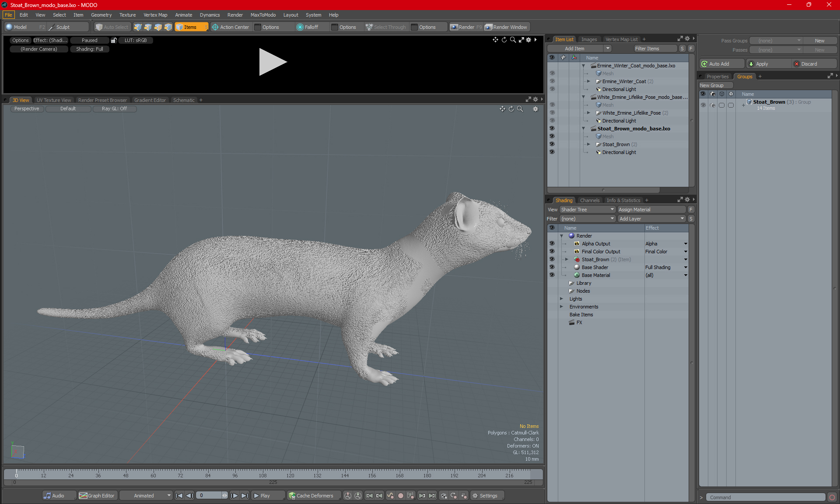
Task: Open the Render Window
Action: tap(507, 27)
